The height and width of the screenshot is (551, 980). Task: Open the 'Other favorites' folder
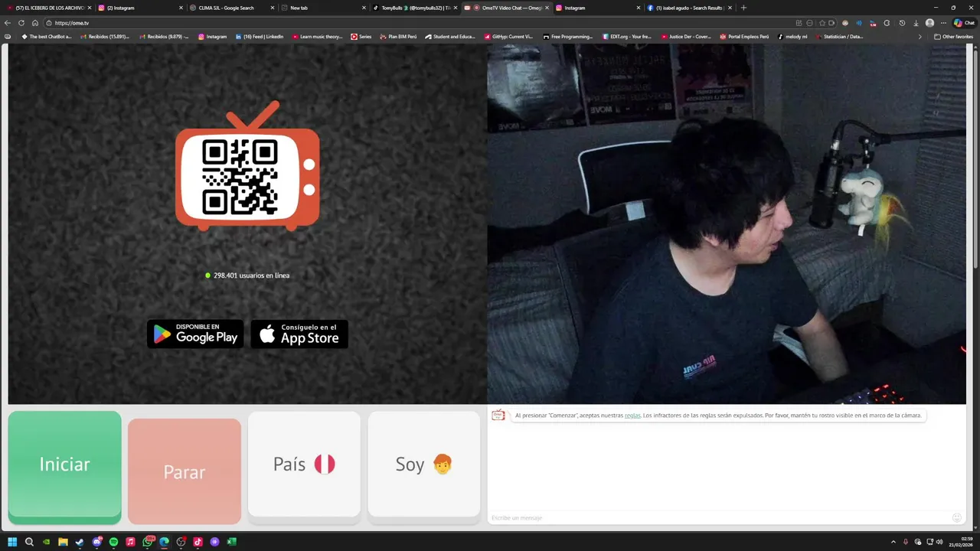953,37
